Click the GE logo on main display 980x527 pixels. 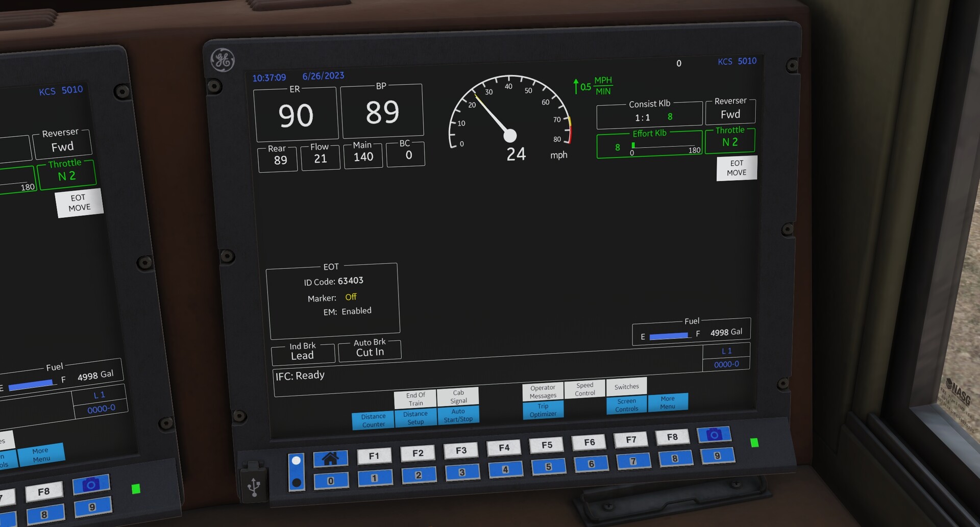click(223, 60)
